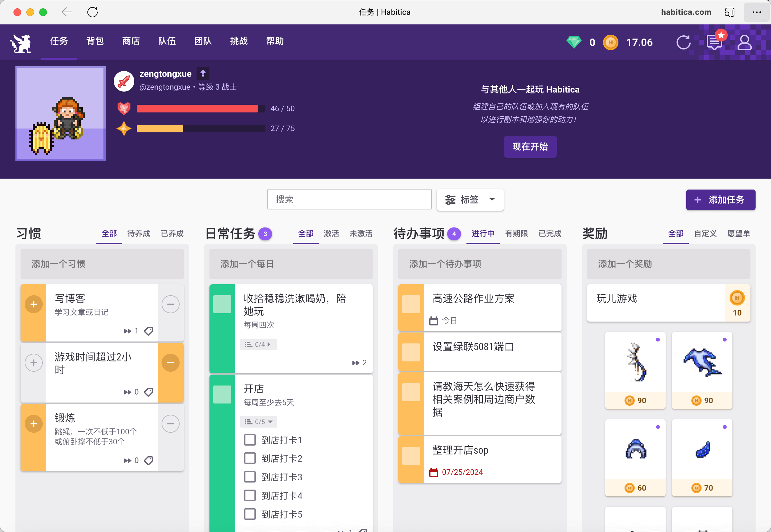
Task: Click plus on 游戏时间超过2小时 habit
Action: pyautogui.click(x=34, y=362)
